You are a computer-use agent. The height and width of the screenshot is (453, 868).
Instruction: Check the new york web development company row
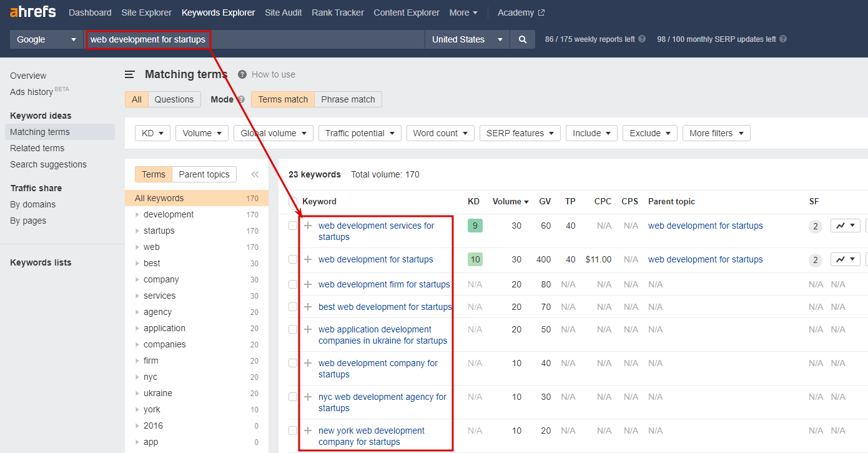[293, 431]
